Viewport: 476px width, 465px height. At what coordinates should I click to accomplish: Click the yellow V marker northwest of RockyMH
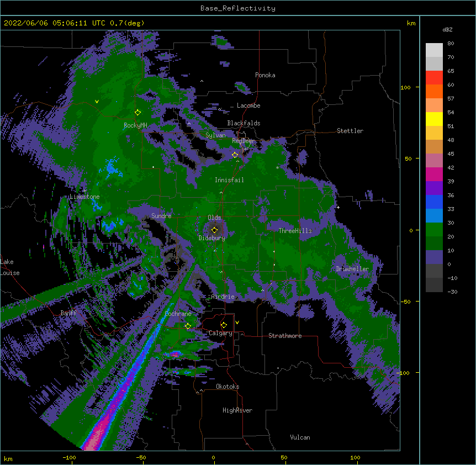click(97, 102)
